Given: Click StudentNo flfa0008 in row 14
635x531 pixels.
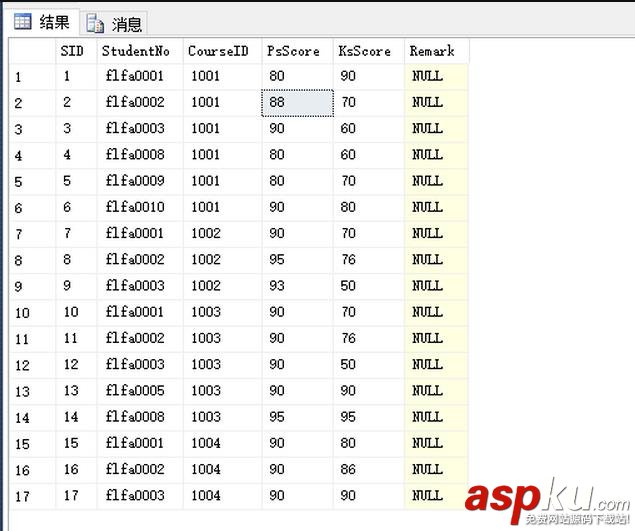Looking at the screenshot, I should (140, 417).
